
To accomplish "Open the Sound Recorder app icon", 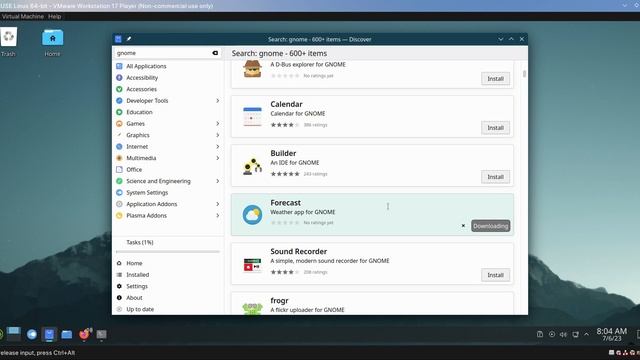I will (252, 264).
